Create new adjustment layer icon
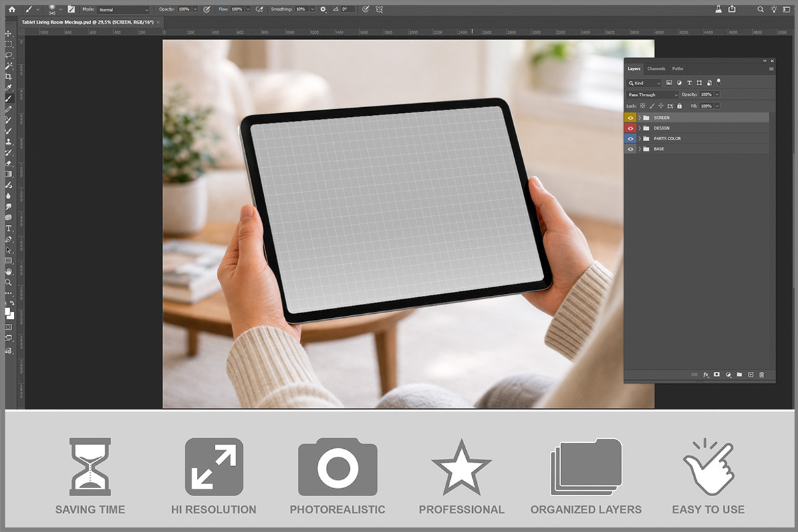Viewport: 798px width, 532px height. (x=728, y=374)
